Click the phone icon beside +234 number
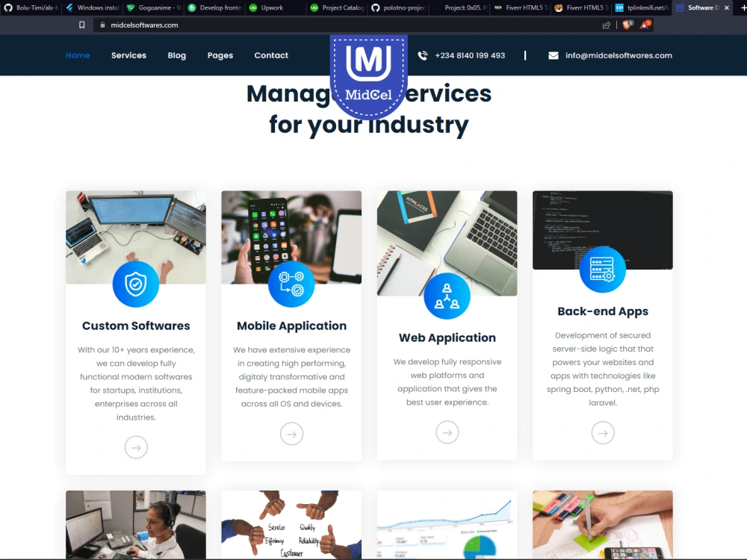 coord(423,56)
